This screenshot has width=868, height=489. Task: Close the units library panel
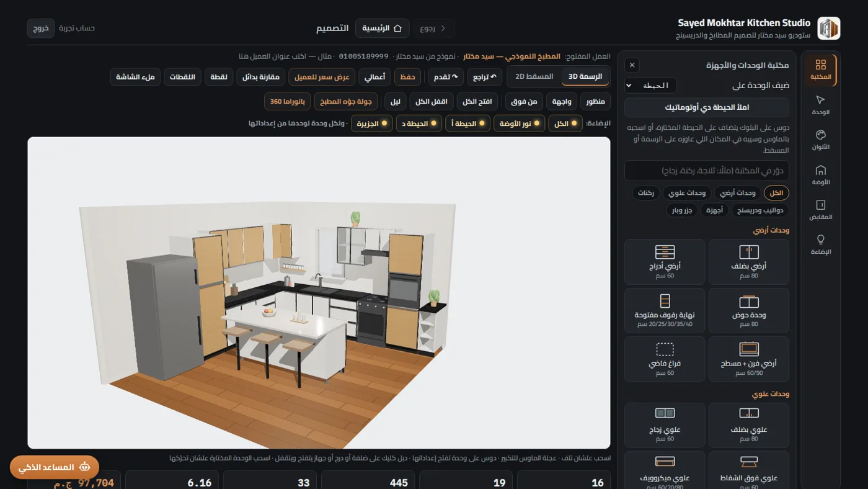click(632, 65)
